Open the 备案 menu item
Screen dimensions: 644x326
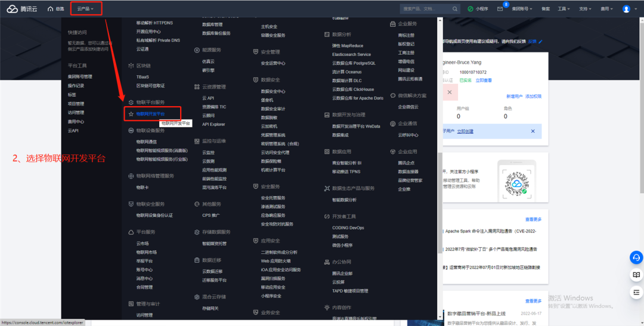(546, 8)
